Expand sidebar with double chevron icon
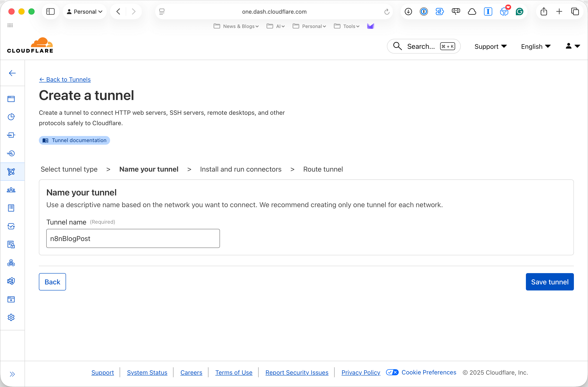The height and width of the screenshot is (387, 588). click(x=12, y=374)
